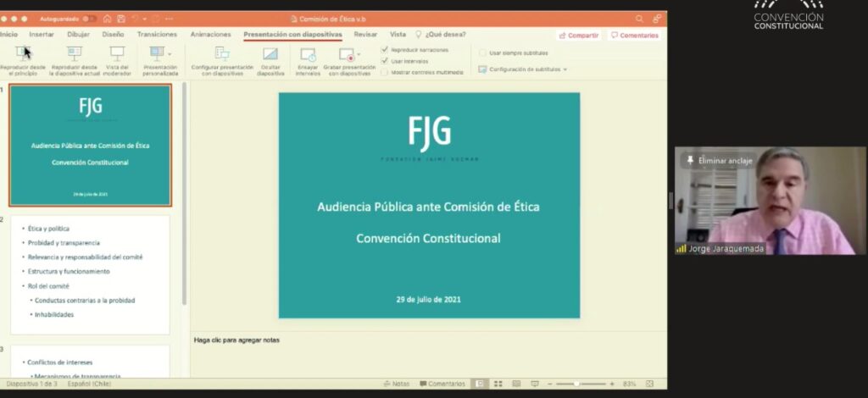Open the Dibujar tab
This screenshot has width=868, height=398.
[x=79, y=34]
